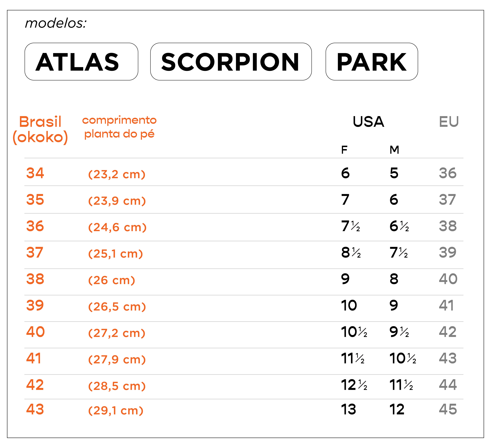Screen dimensions: 491x448
Task: Click the Brasil (okoko) column header
Action: coord(40,130)
